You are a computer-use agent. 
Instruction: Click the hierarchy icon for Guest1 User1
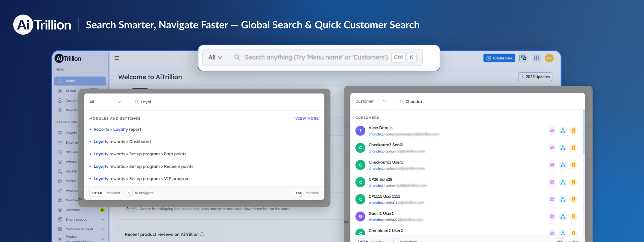[563, 216]
